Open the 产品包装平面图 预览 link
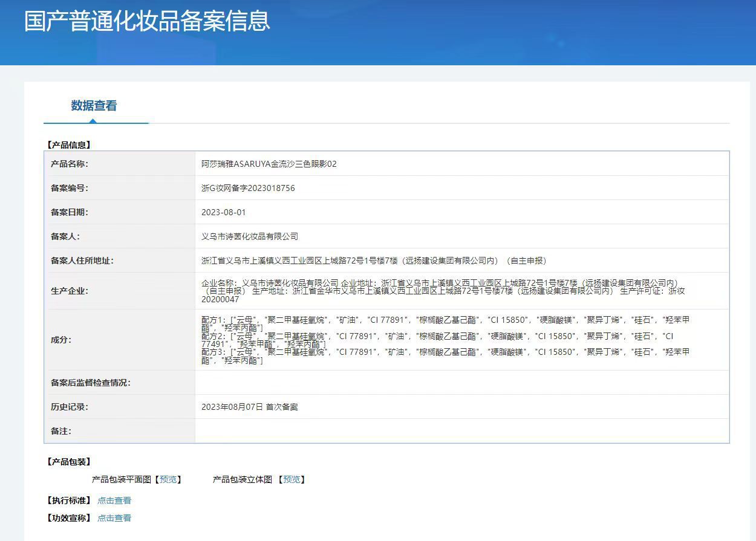 tap(168, 479)
